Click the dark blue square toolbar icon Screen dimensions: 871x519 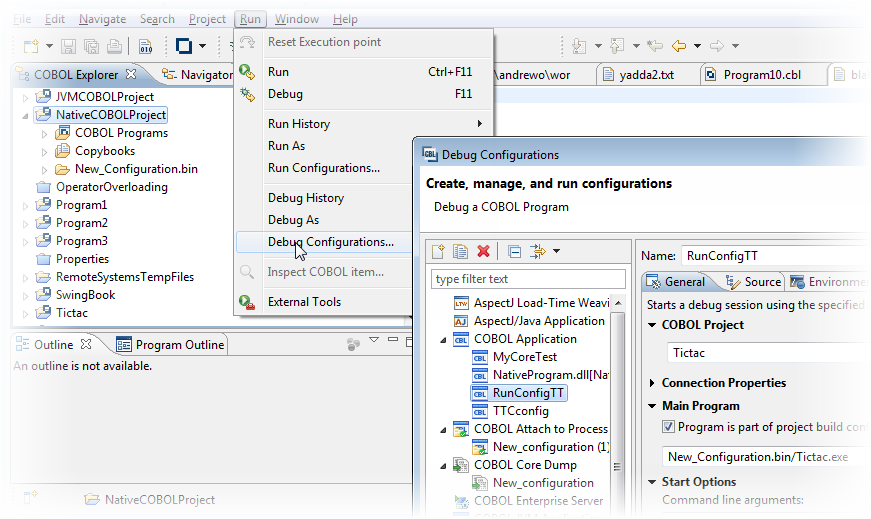tap(184, 46)
